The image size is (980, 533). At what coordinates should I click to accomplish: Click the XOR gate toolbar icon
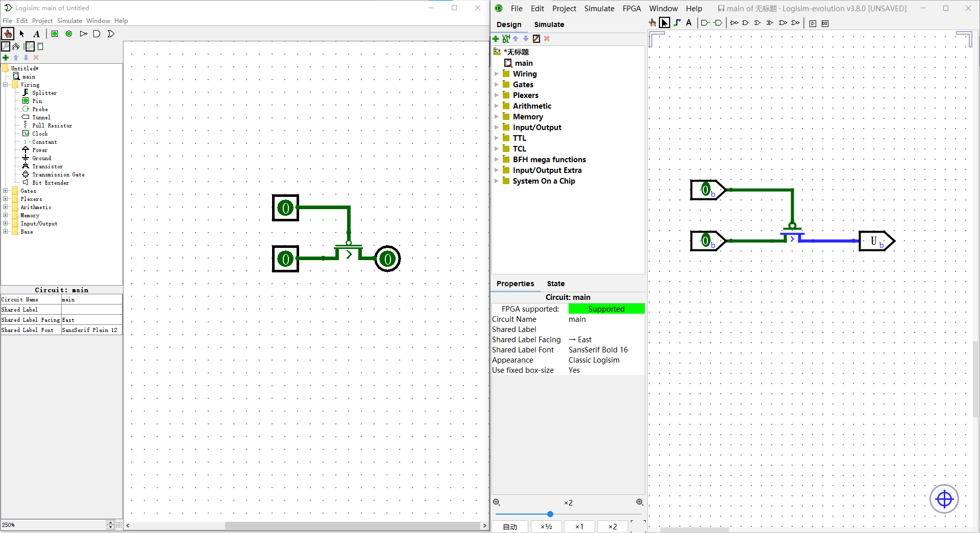[770, 23]
